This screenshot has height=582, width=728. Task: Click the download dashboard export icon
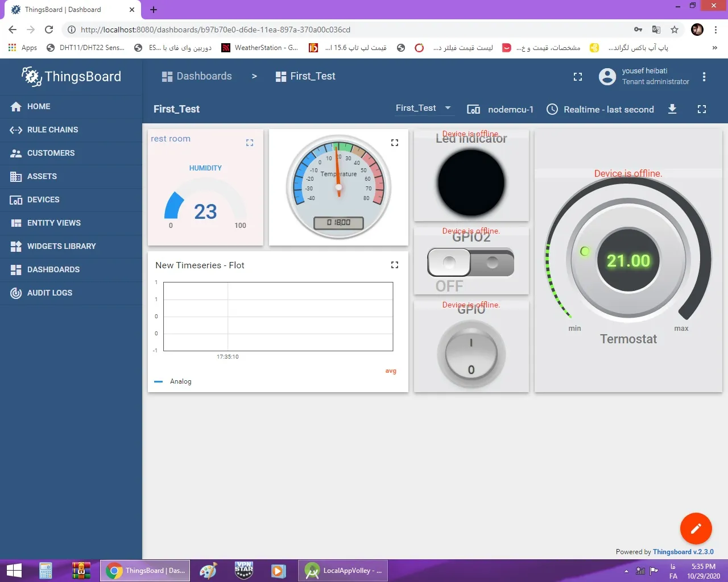click(x=672, y=109)
